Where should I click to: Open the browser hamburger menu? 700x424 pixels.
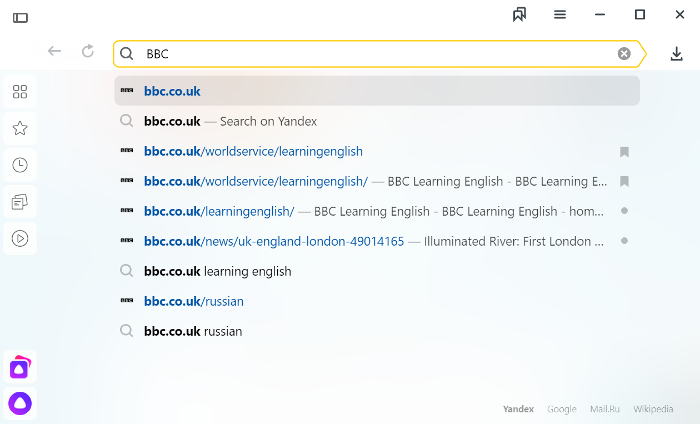[x=560, y=15]
